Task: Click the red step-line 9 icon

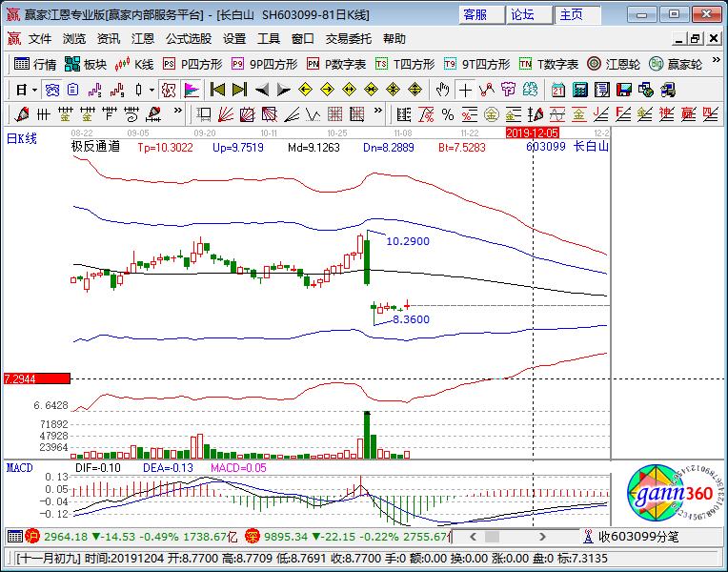Action: (x=116, y=90)
